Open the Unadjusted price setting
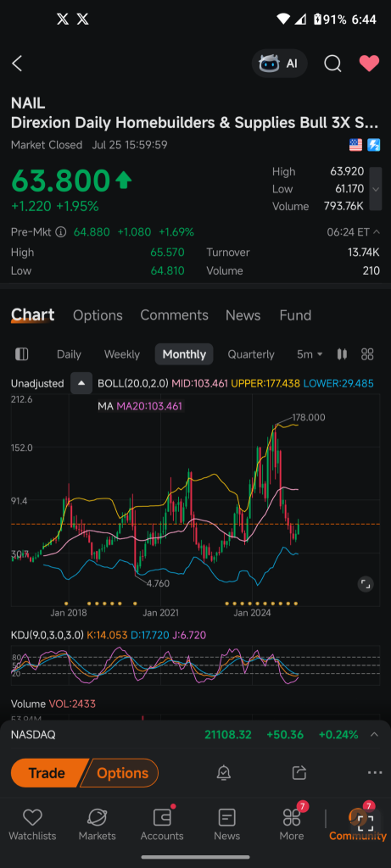 37,383
